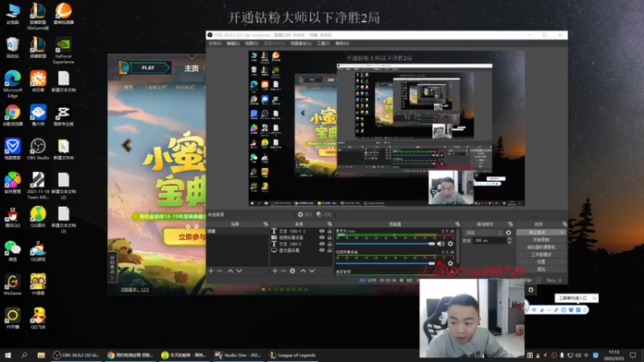Open Help menu in OBS menu bar
644x362 pixels.
(x=342, y=43)
